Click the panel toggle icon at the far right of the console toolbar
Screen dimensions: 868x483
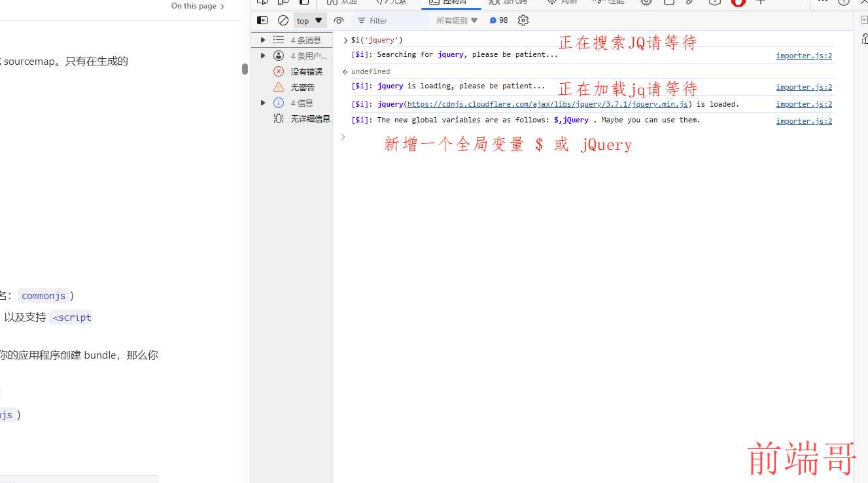863,20
